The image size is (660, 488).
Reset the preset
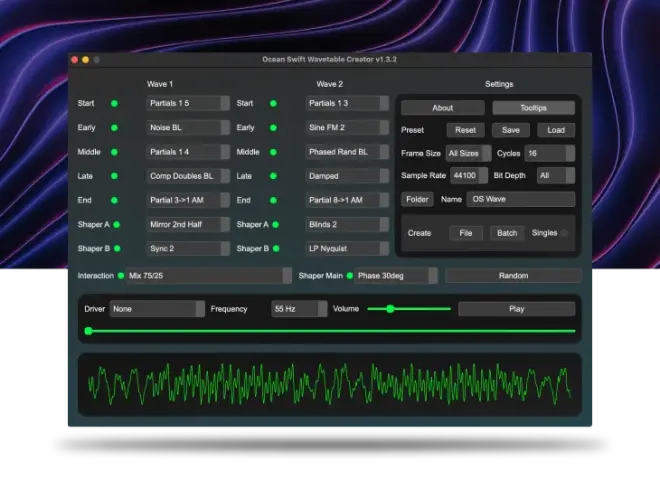click(465, 130)
